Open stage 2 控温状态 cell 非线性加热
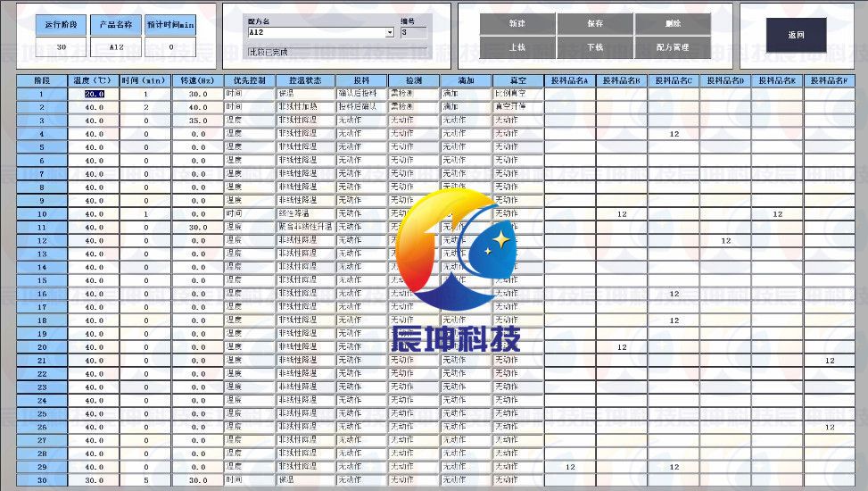Viewport: 868px width, 491px height. [x=306, y=107]
